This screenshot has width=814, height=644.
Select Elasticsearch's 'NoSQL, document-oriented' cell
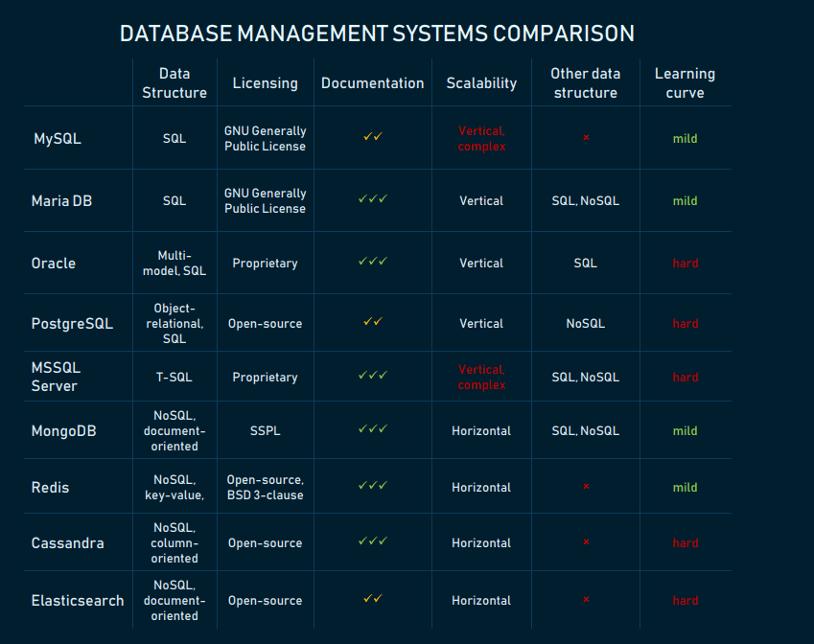[174, 601]
